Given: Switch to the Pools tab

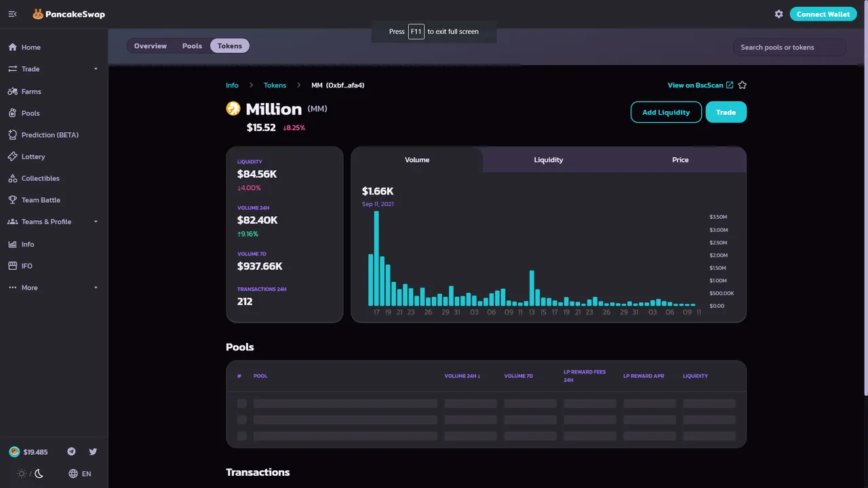Looking at the screenshot, I should 192,46.
